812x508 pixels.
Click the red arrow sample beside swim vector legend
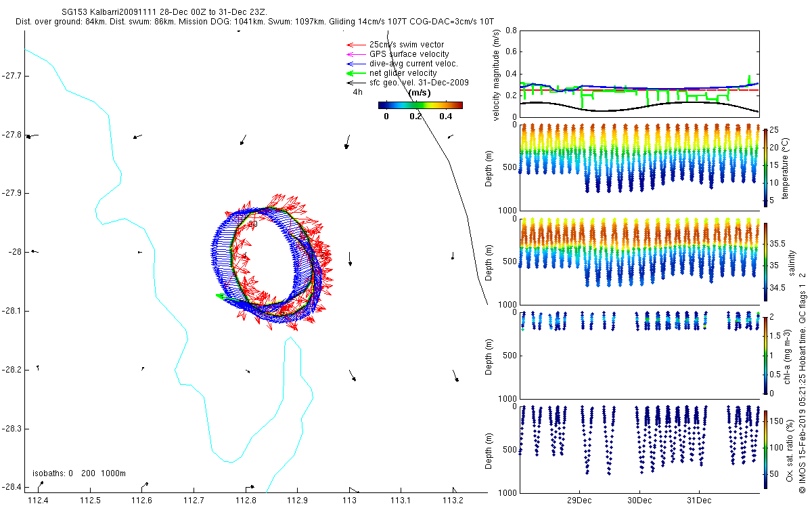356,45
